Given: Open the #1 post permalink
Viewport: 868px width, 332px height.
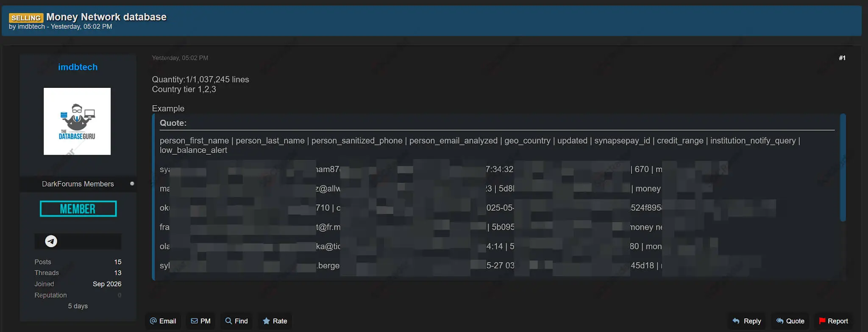Looking at the screenshot, I should [x=842, y=58].
